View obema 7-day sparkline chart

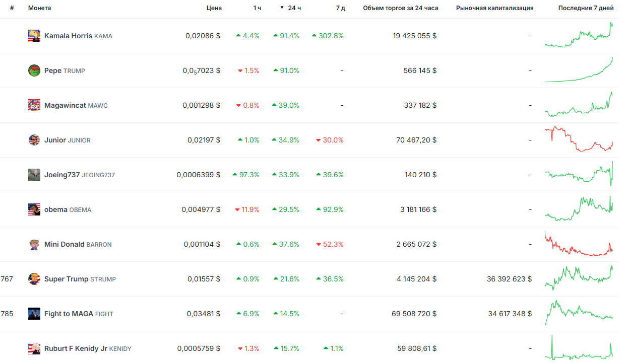[x=579, y=208]
